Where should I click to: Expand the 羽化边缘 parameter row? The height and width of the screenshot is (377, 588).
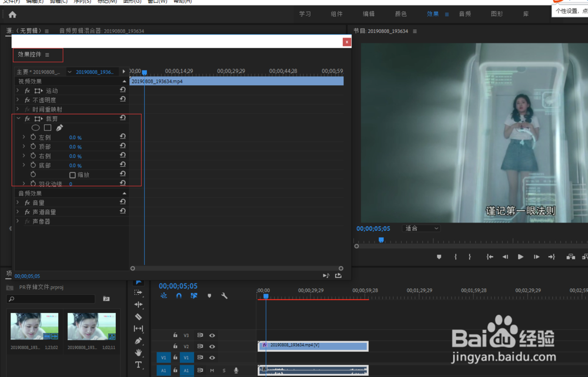tap(24, 183)
